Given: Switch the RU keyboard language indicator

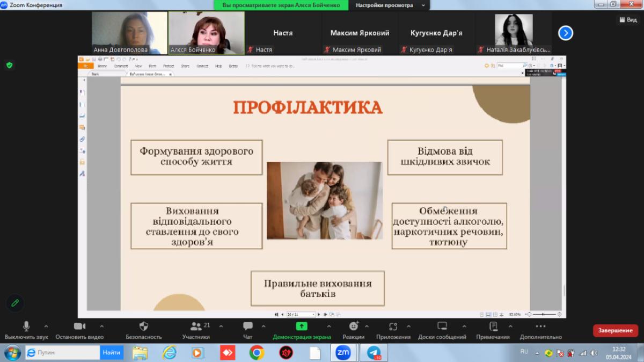Looking at the screenshot, I should click(x=524, y=352).
